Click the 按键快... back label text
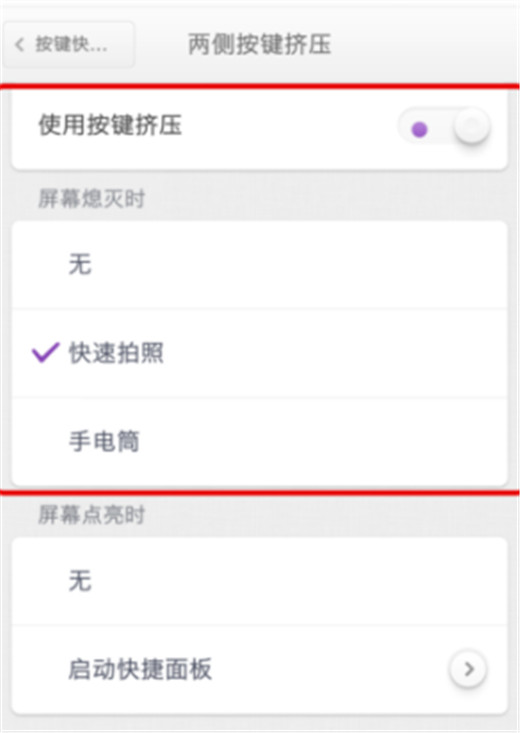 pyautogui.click(x=72, y=45)
